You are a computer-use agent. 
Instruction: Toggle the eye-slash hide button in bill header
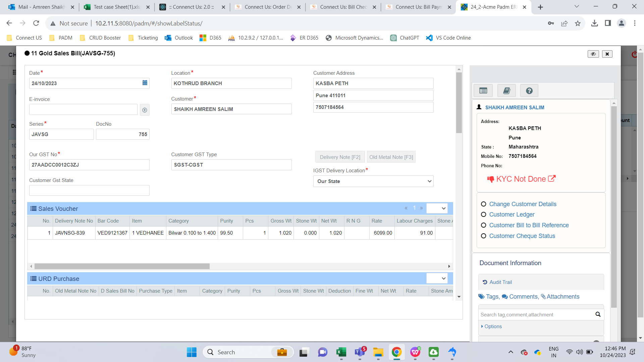pos(593,54)
